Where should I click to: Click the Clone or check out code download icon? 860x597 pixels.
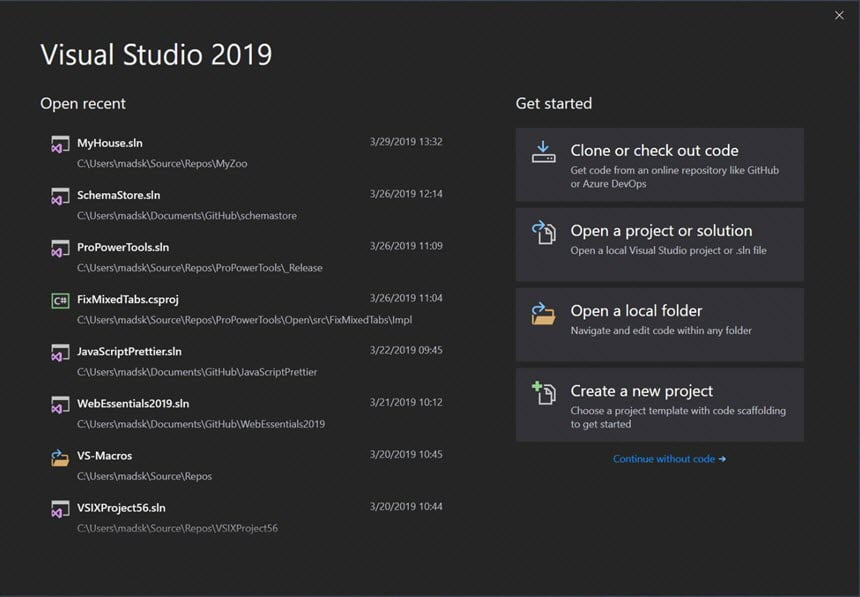[544, 152]
